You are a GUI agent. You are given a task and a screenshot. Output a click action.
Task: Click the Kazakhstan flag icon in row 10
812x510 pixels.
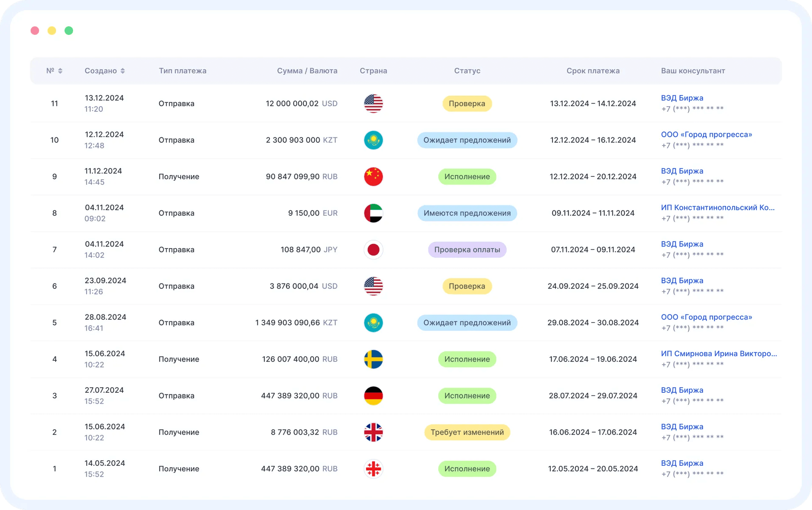click(x=373, y=140)
